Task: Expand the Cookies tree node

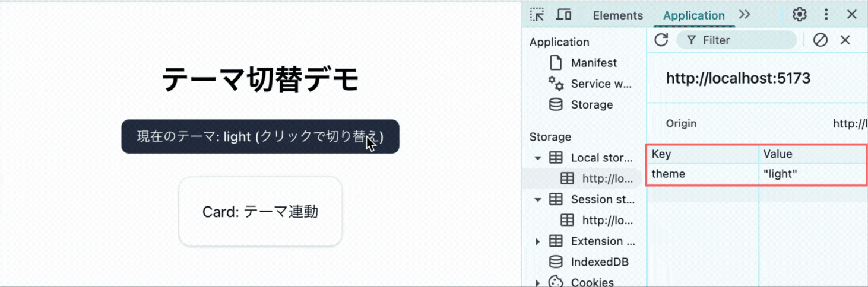Action: click(x=538, y=282)
